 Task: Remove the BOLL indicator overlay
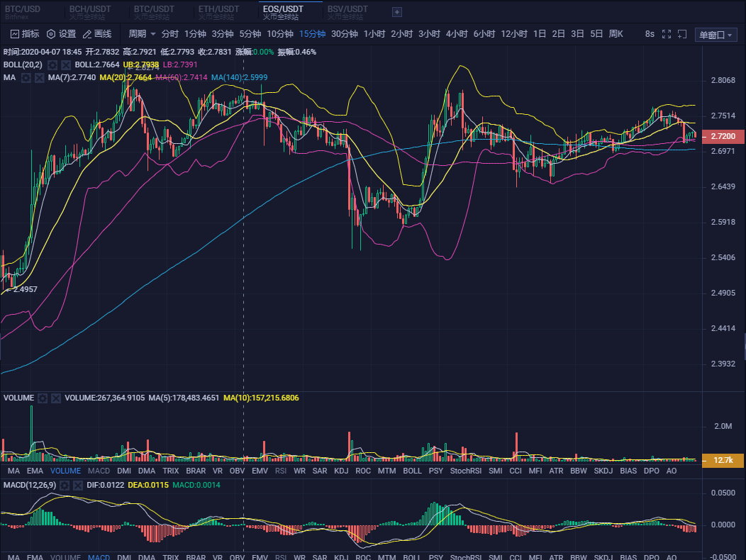pyautogui.click(x=66, y=65)
